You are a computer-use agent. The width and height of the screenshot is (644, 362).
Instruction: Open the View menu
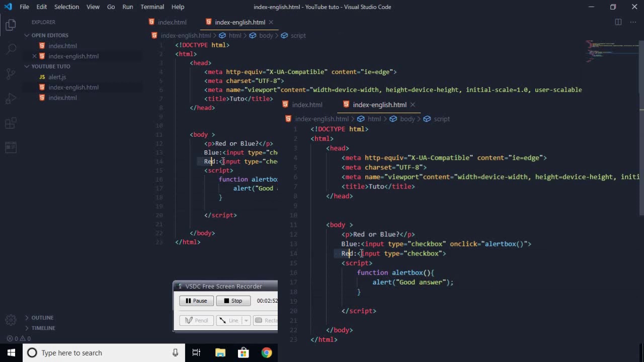pos(93,7)
